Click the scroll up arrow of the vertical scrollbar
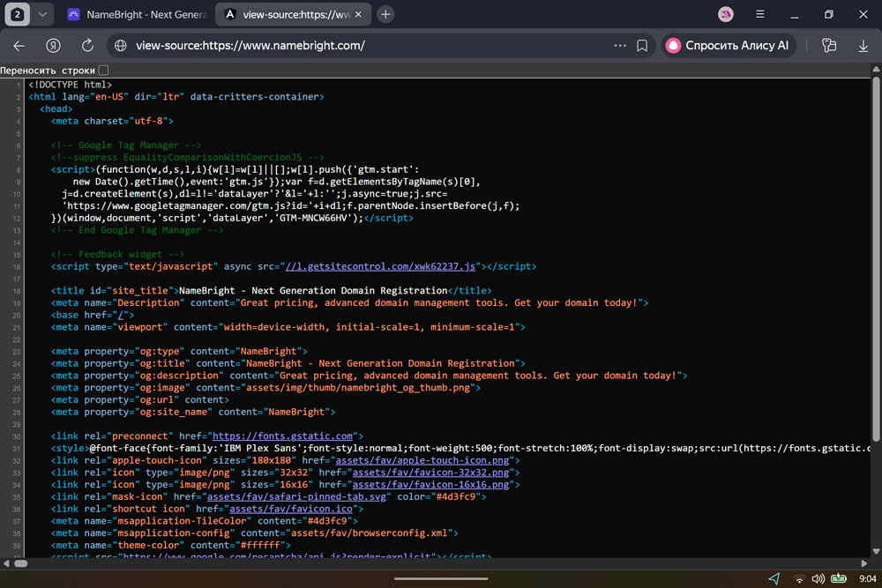Viewport: 882px width, 588px height. pos(876,69)
